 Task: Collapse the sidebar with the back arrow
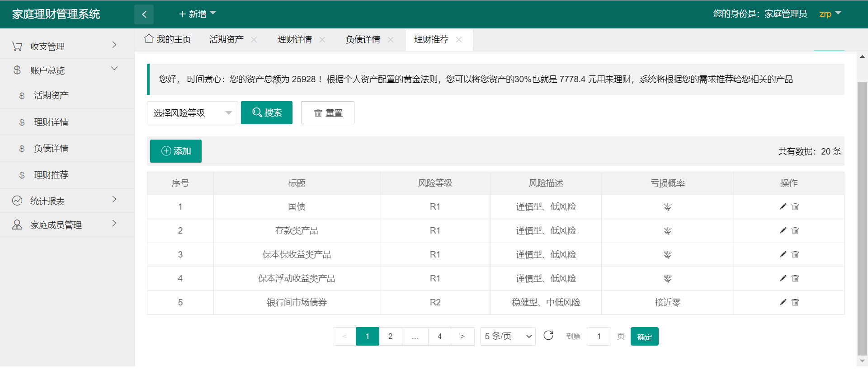[x=144, y=14]
